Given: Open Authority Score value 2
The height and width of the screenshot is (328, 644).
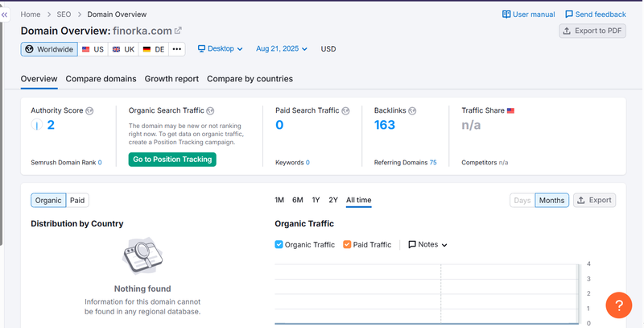Looking at the screenshot, I should (x=51, y=125).
